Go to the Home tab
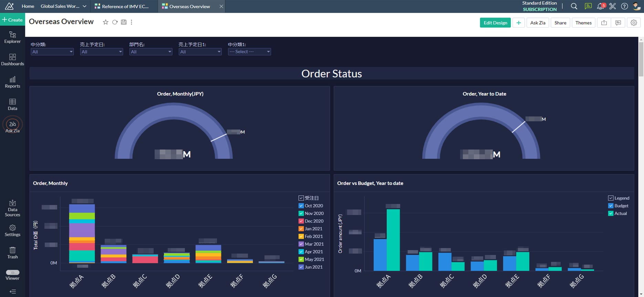 pyautogui.click(x=28, y=6)
